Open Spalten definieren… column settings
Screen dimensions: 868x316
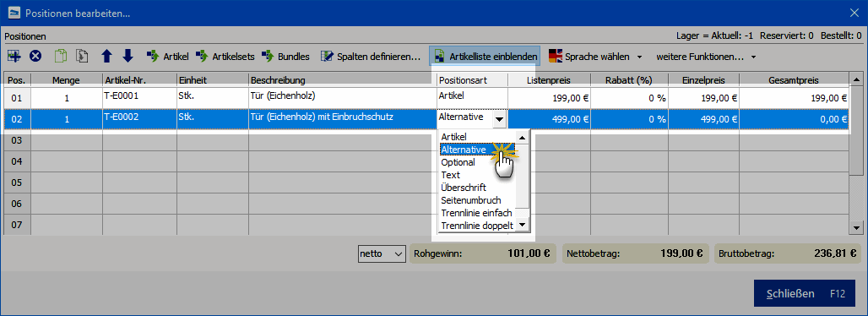click(x=371, y=57)
